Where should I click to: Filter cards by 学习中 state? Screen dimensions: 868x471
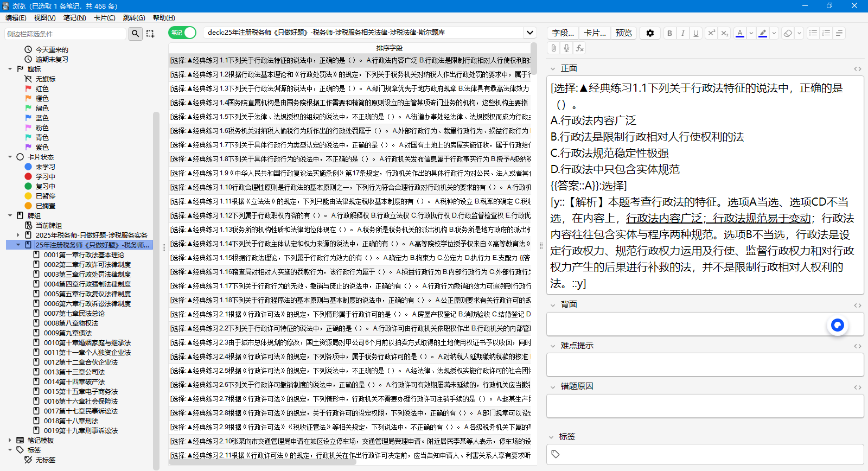(45, 176)
